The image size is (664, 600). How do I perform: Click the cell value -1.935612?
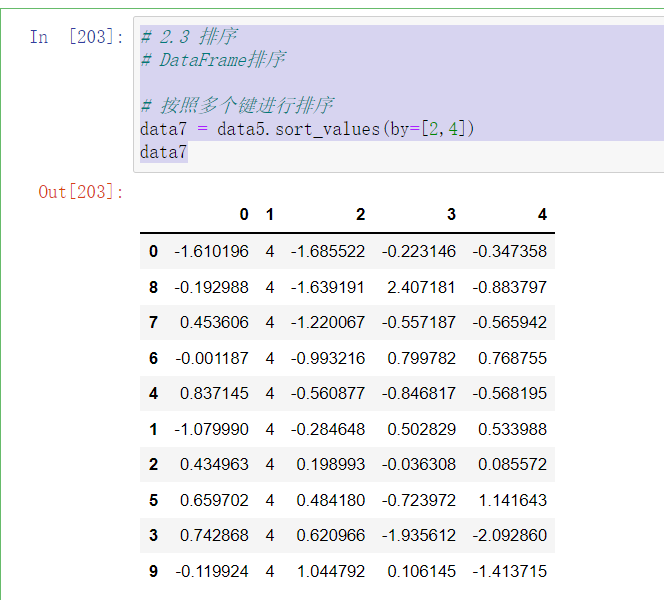click(x=419, y=535)
